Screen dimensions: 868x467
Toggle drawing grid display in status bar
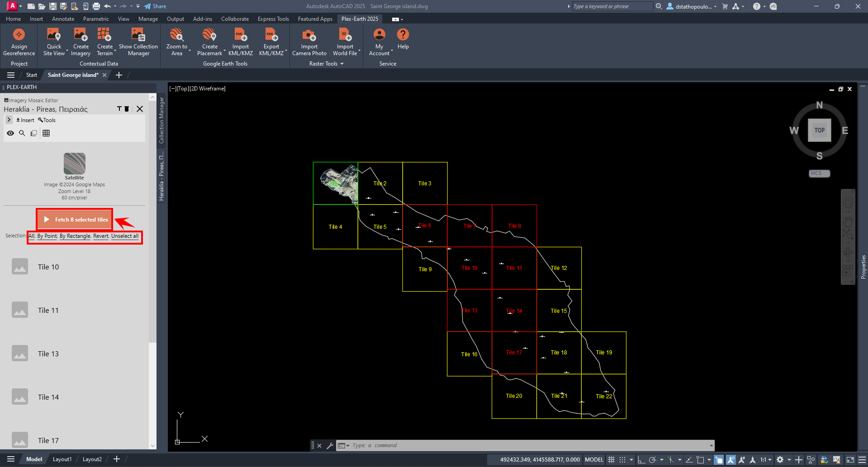click(611, 460)
